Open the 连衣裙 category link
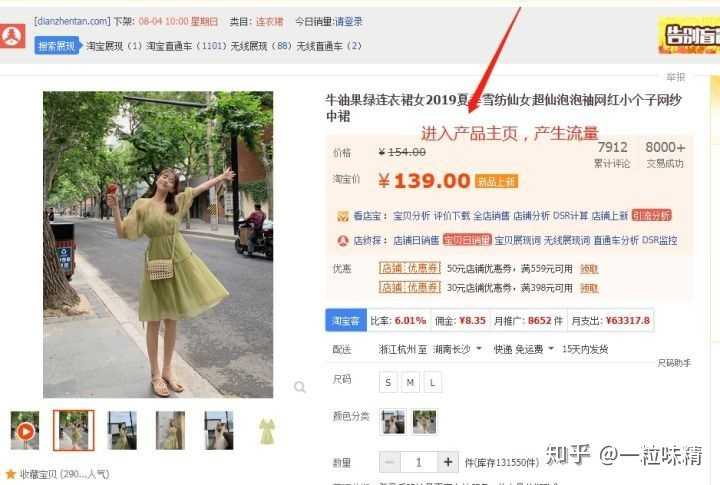This screenshot has width=720, height=485. pos(269,21)
